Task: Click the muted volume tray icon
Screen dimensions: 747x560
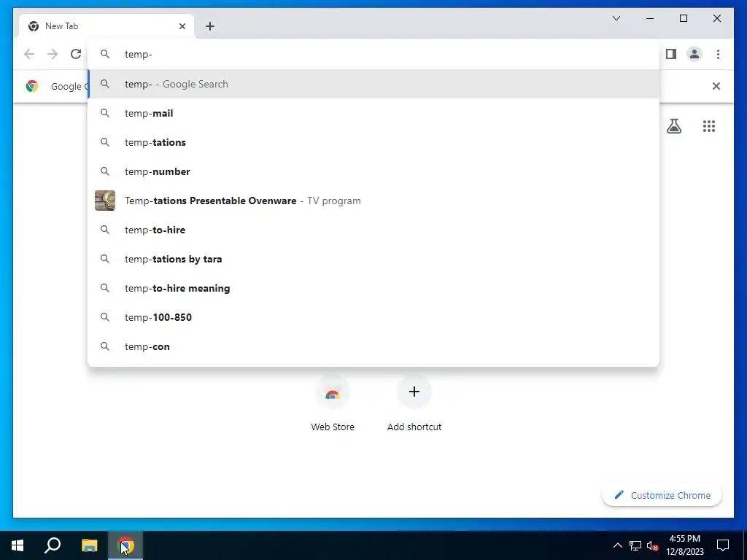Action: [x=653, y=545]
